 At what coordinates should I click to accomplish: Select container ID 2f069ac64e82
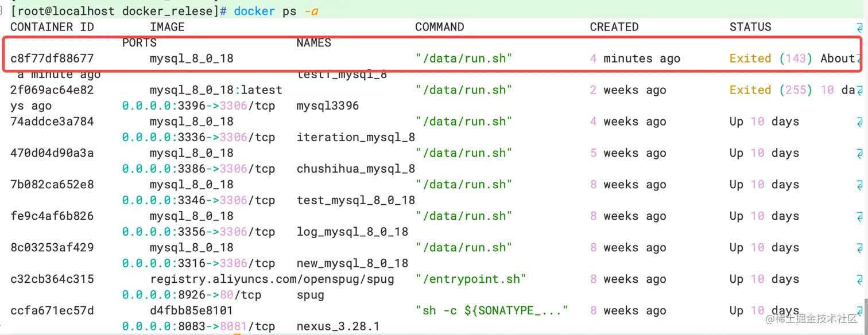[52, 90]
